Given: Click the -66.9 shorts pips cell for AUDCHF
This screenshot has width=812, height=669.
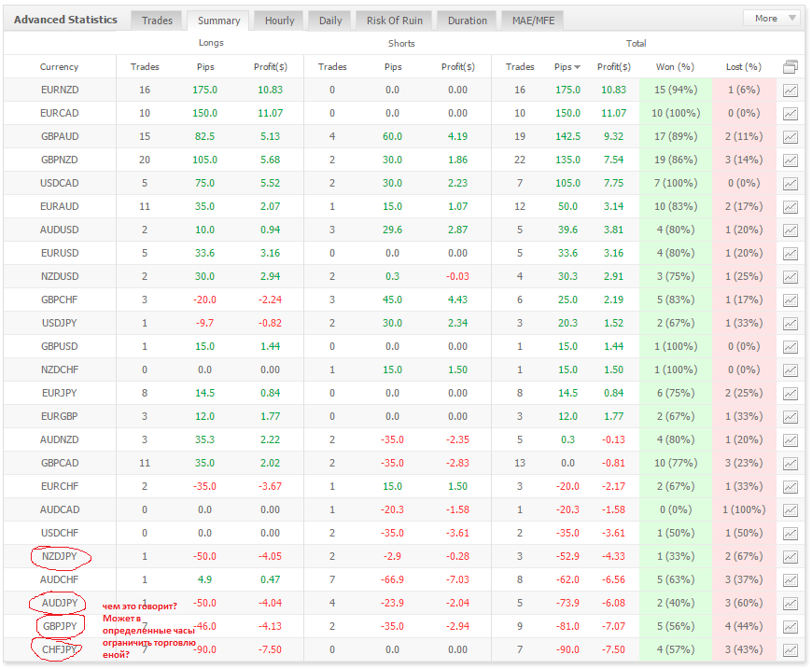Looking at the screenshot, I should (392, 579).
